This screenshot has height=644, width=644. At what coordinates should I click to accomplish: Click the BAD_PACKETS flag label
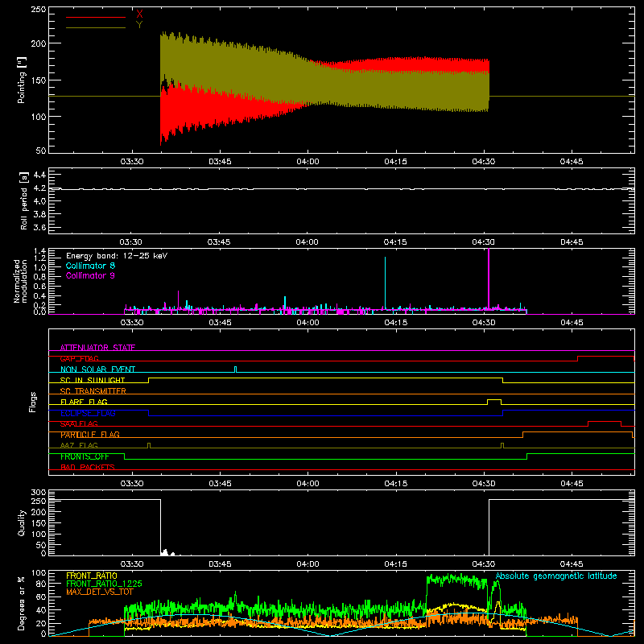pyautogui.click(x=88, y=467)
